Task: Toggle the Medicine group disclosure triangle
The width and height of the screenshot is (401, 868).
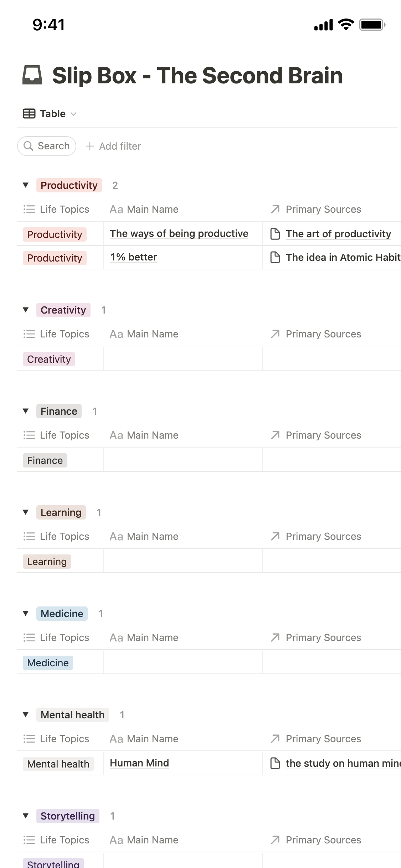Action: tap(26, 613)
